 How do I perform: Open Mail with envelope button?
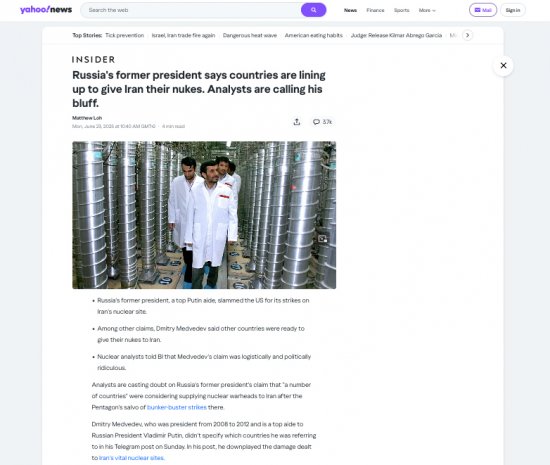(x=483, y=10)
